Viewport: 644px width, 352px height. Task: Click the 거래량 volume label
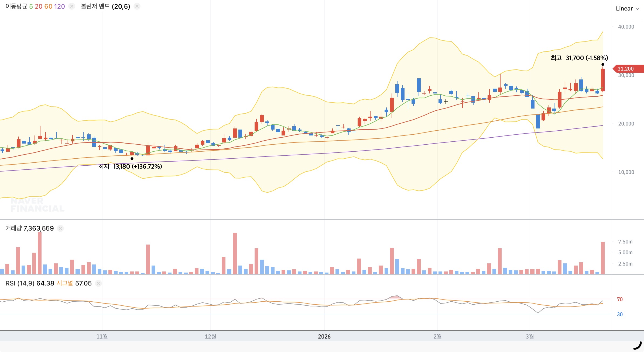(x=13, y=228)
